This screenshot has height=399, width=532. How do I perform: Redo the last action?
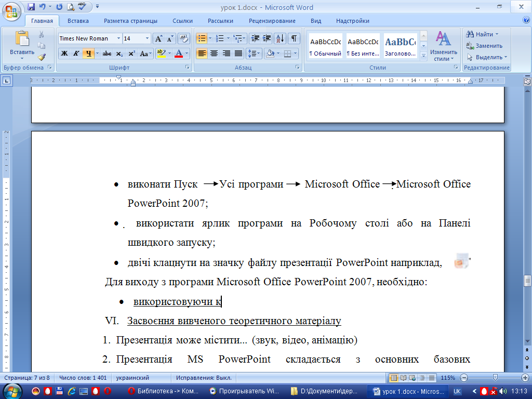tap(59, 6)
